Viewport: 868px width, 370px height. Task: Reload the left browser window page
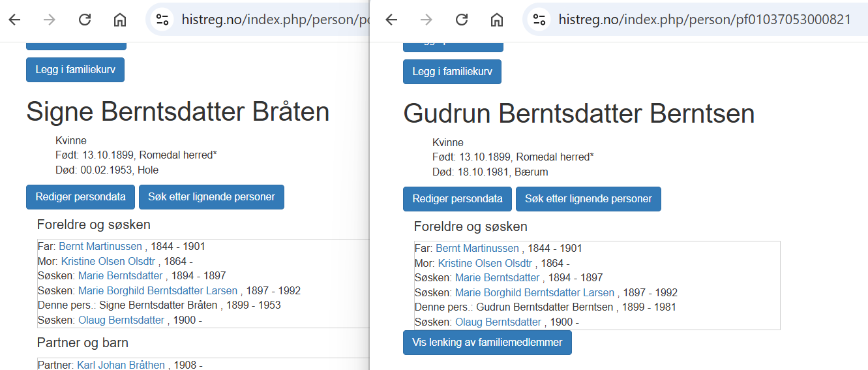coord(85,20)
